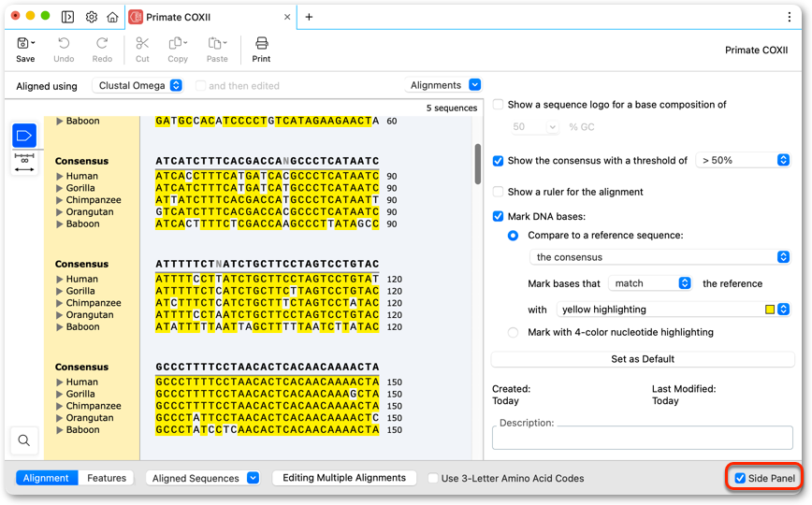Toggle the 'and then edited' checkbox

pos(200,85)
